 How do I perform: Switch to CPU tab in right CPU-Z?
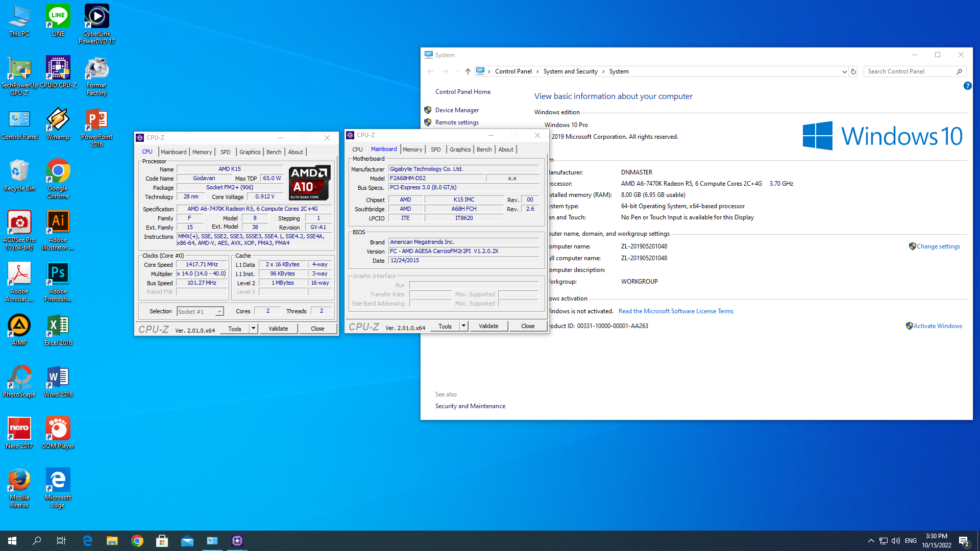[357, 149]
